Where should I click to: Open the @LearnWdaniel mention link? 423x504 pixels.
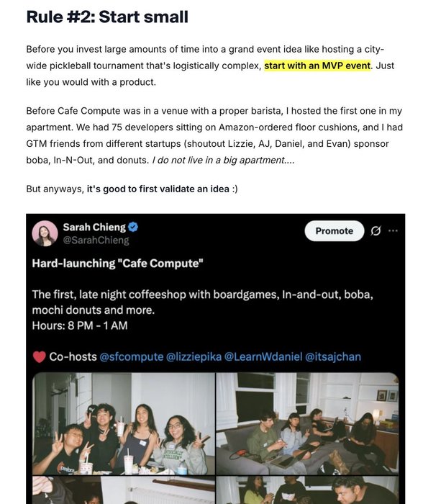click(263, 357)
